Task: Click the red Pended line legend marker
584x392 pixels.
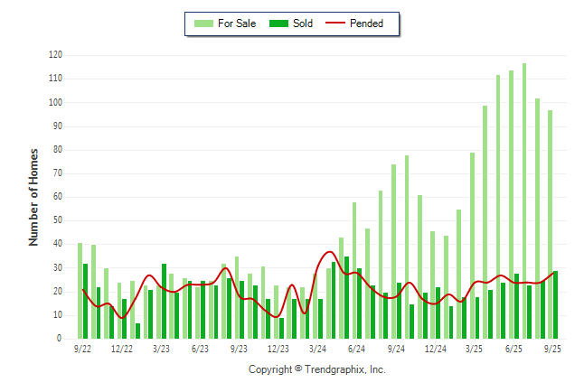Action: 340,23
